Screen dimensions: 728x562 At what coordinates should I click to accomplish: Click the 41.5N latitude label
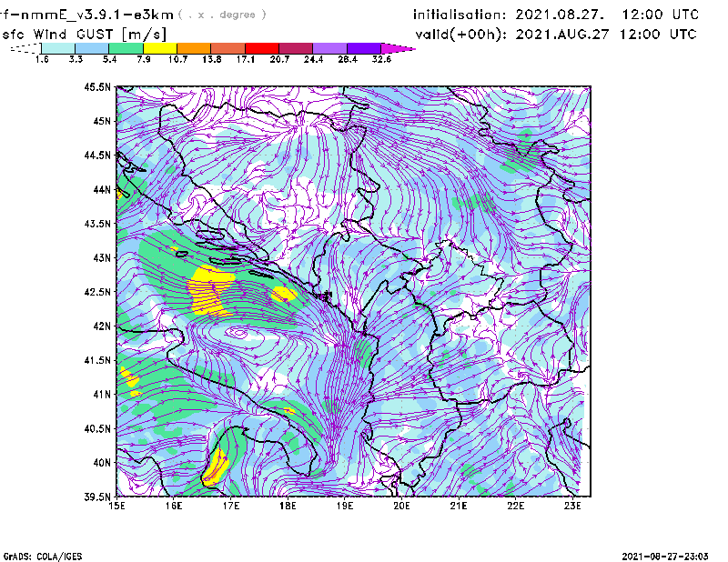tap(98, 360)
